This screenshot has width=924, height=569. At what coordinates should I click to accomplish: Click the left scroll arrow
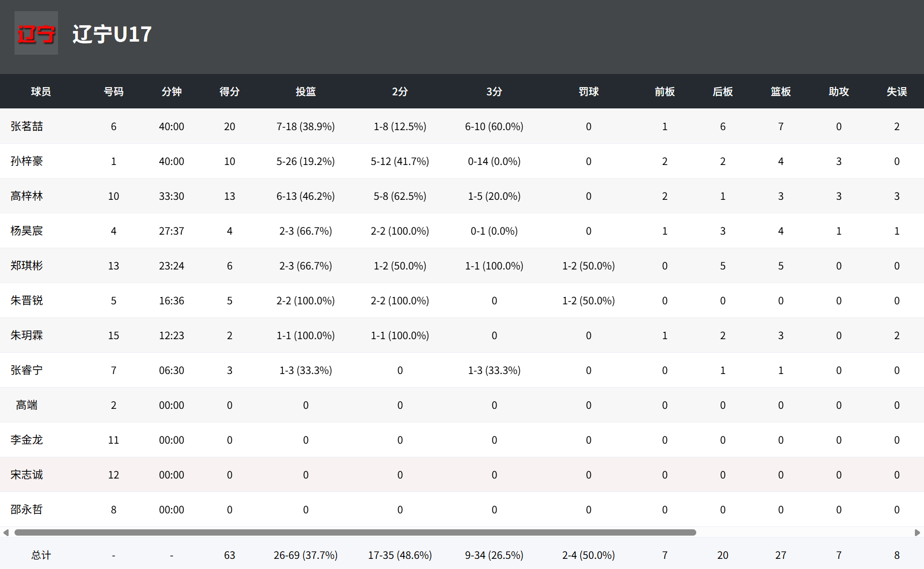(6, 532)
